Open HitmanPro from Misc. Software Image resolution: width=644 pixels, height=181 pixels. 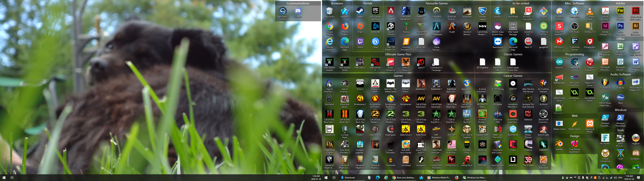574,13
